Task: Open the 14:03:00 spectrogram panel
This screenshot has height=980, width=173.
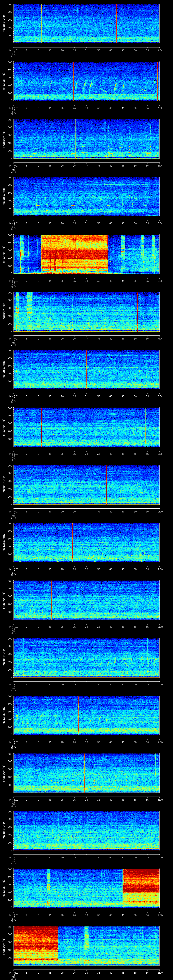Action: coord(86,139)
